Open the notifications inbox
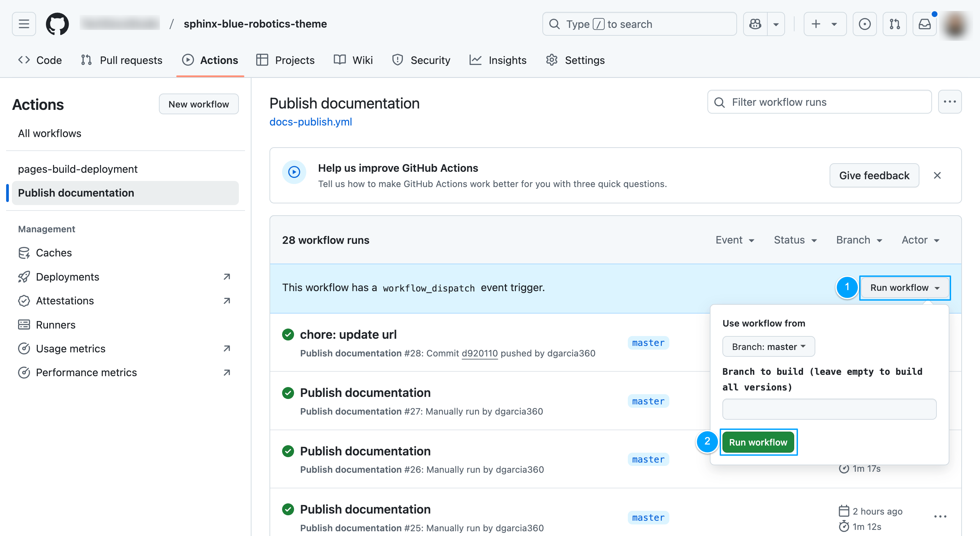This screenshot has width=980, height=536. tap(925, 24)
